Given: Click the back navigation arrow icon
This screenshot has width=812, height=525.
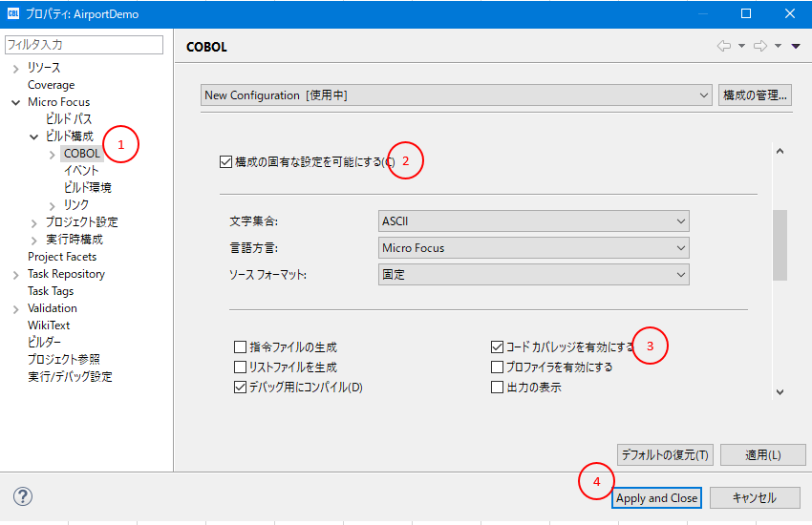Looking at the screenshot, I should point(724,46).
